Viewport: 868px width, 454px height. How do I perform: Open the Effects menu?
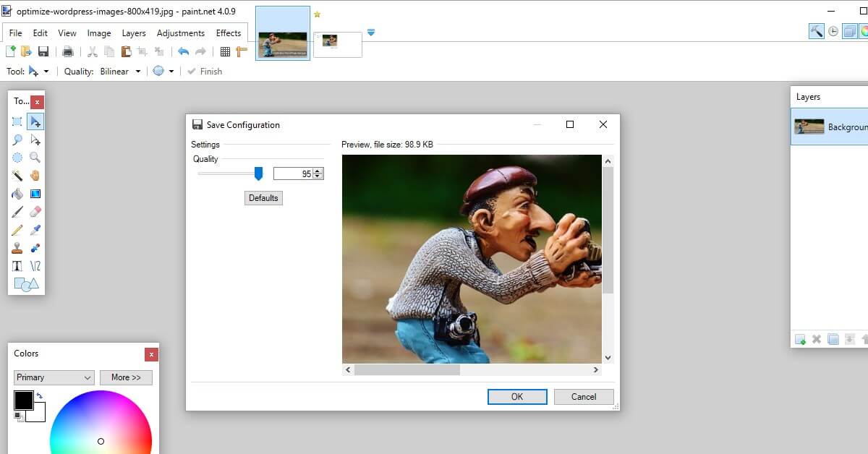[229, 33]
